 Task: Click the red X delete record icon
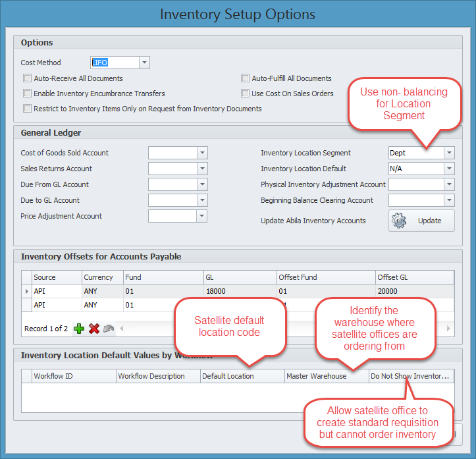(94, 328)
